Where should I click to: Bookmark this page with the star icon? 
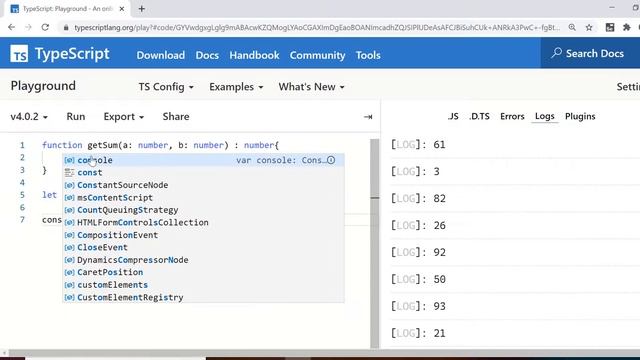[x=589, y=27]
